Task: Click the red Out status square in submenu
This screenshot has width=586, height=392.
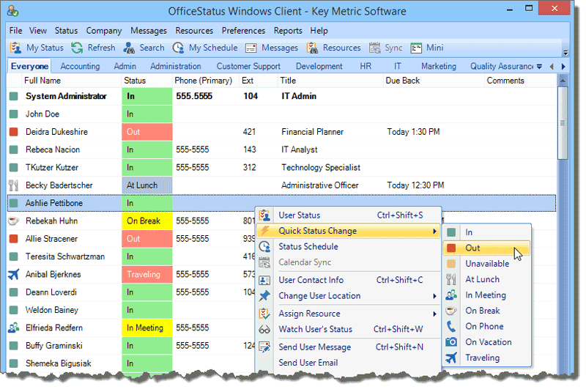Action: pos(451,248)
